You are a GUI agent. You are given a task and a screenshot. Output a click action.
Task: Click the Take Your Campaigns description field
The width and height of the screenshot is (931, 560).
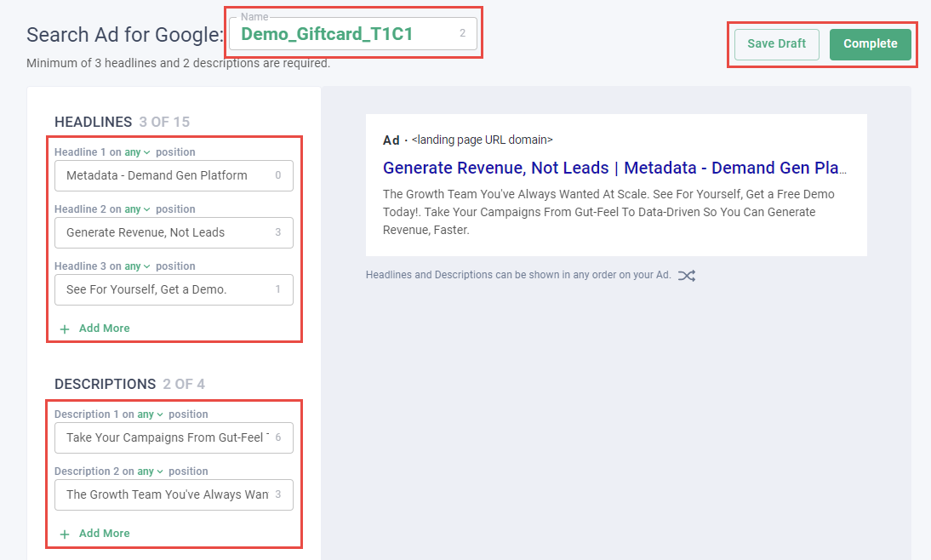pyautogui.click(x=166, y=438)
